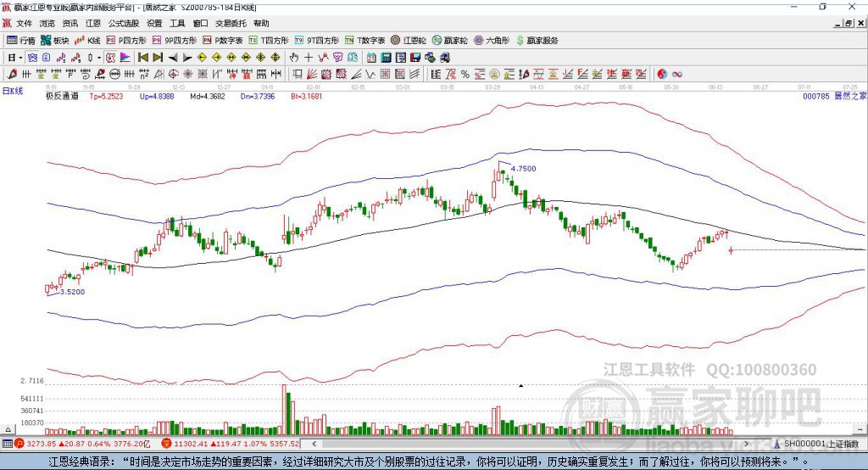
Task: Open the 赢家轮 wheel tool
Action: point(449,41)
